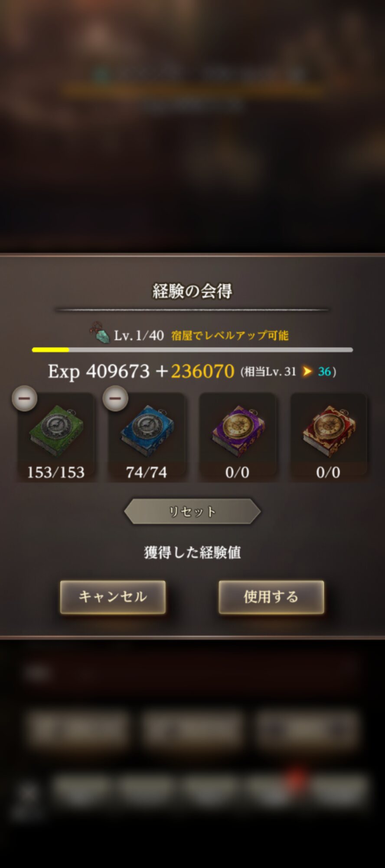Confirm with the 使用する button

(x=271, y=597)
